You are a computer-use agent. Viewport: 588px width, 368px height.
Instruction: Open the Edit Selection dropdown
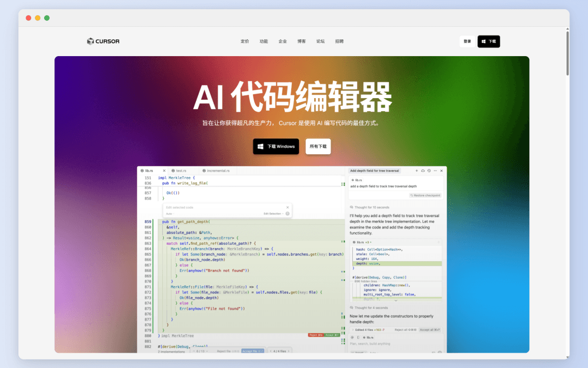point(273,213)
